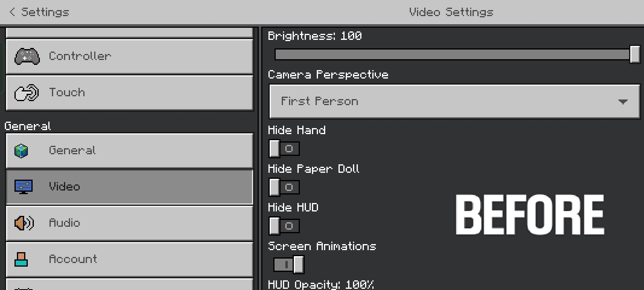This screenshot has width=644, height=290.
Task: Turn on the Hide HUD switch
Action: pos(284,226)
